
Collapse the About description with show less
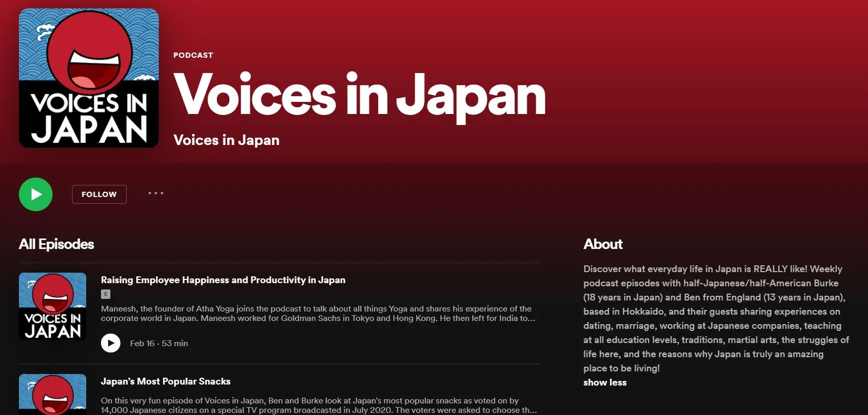click(x=605, y=382)
